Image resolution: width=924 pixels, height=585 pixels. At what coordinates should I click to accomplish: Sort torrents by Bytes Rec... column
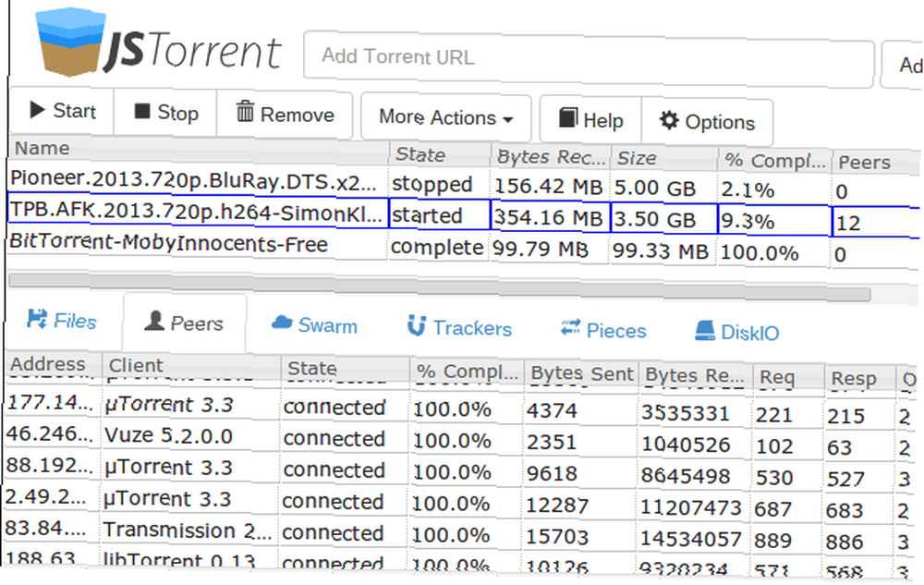551,157
